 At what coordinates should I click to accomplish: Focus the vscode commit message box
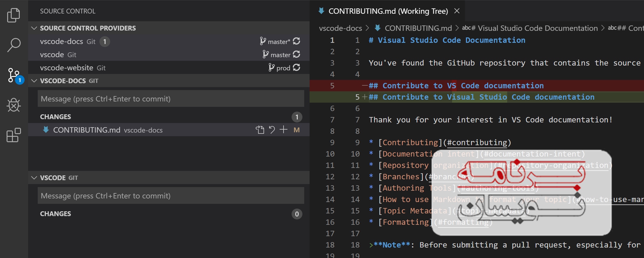coord(171,195)
